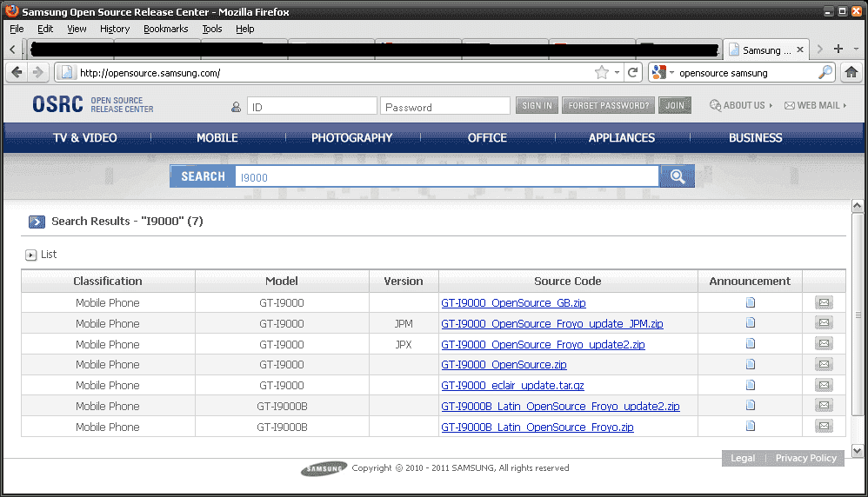Open a new tab with plus icon

pyautogui.click(x=838, y=50)
